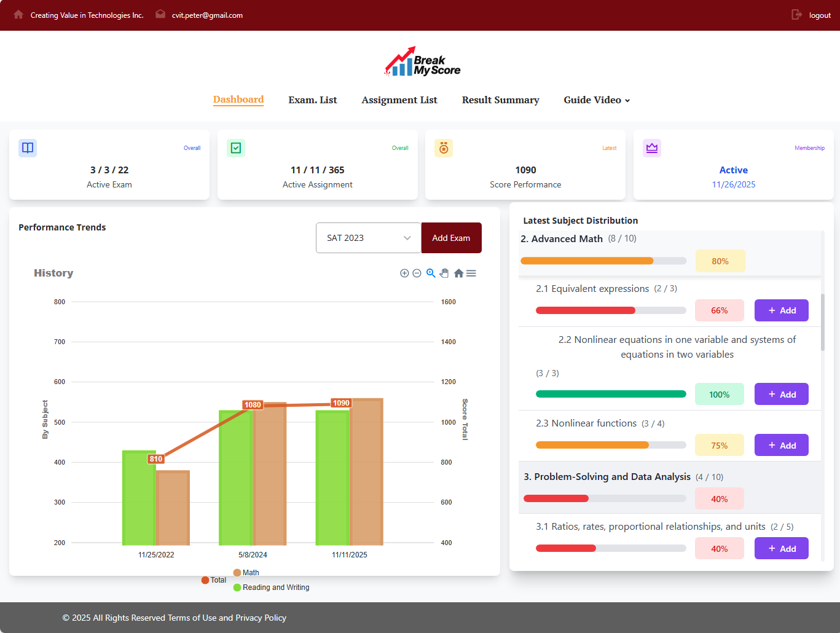Enable the panning hand tool on the chart

[x=444, y=273]
